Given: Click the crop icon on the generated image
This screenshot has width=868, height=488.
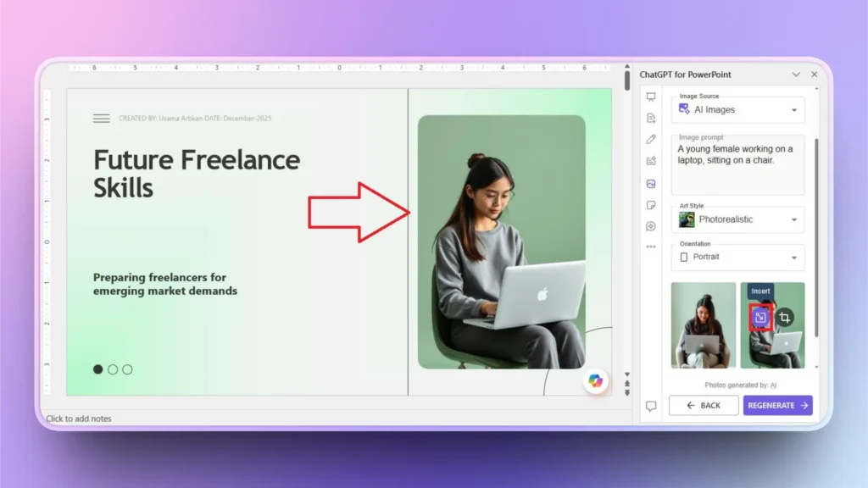Looking at the screenshot, I should (x=786, y=316).
